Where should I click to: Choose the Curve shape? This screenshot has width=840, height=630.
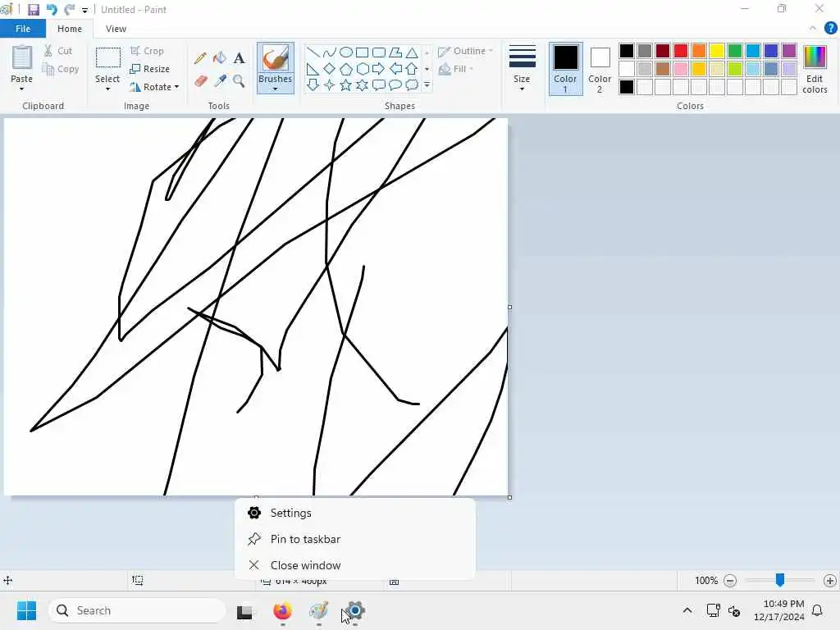(x=330, y=52)
